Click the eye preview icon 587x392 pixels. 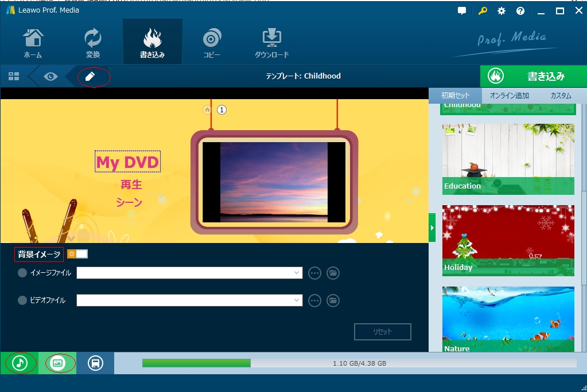pyautogui.click(x=50, y=76)
